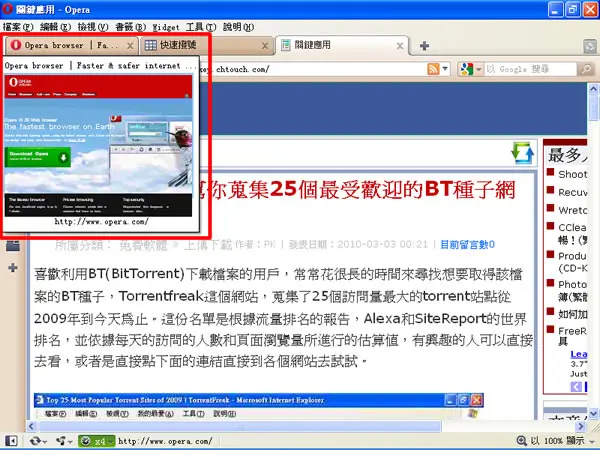Image resolution: width=600 pixels, height=450 pixels.
Task: Expand the address bar history dropdown
Action: [445, 69]
